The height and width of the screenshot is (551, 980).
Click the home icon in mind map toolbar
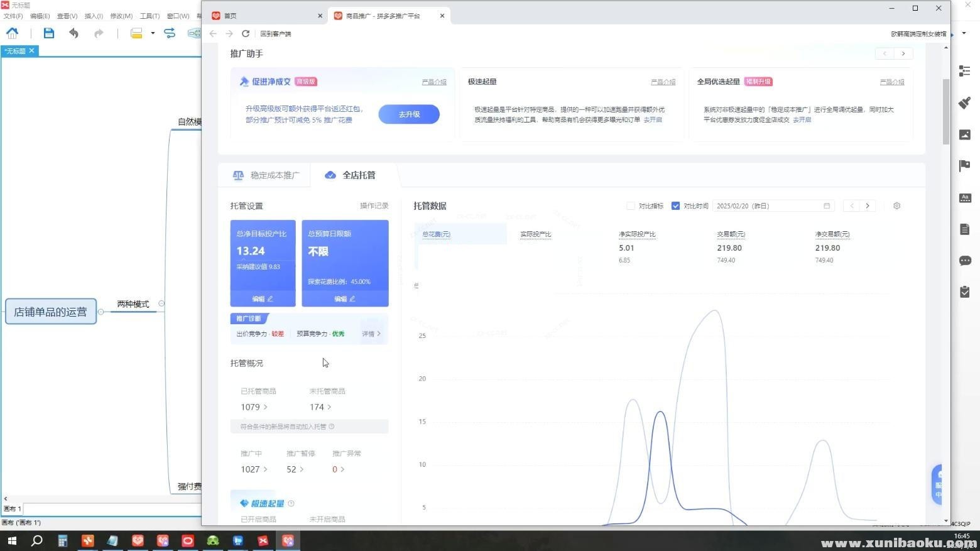point(12,33)
